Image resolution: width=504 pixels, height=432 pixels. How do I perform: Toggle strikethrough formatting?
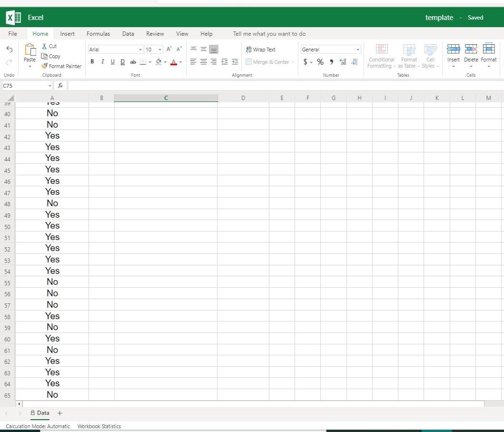click(133, 62)
